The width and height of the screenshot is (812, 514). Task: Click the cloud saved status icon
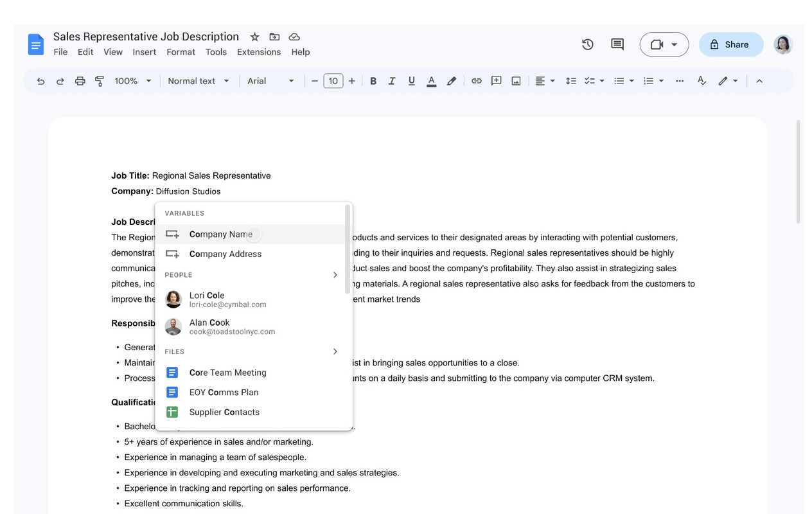tap(294, 37)
